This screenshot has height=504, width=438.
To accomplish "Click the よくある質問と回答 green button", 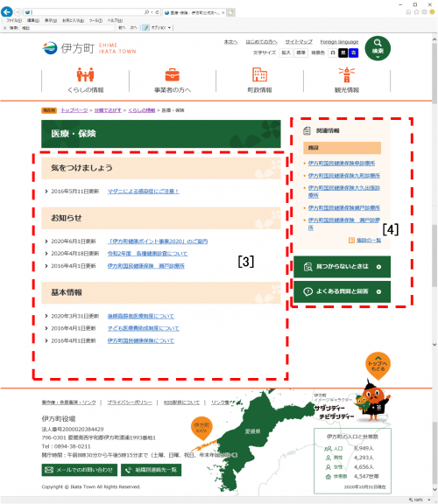I will (x=343, y=292).
